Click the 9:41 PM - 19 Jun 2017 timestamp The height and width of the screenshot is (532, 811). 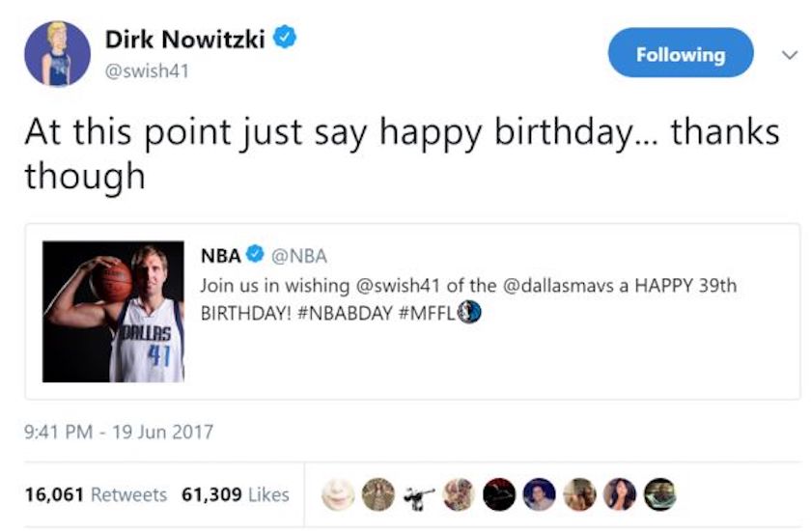coord(118,432)
